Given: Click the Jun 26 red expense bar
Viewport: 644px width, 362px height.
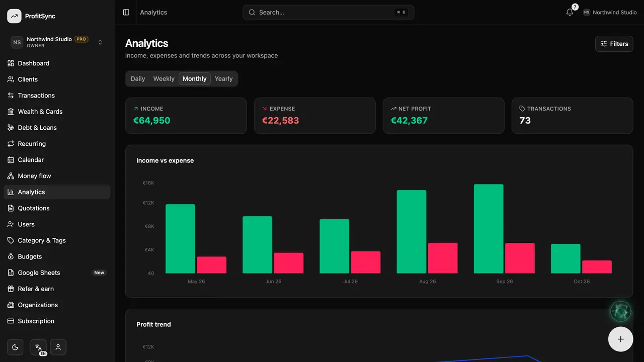Looking at the screenshot, I should pyautogui.click(x=289, y=263).
